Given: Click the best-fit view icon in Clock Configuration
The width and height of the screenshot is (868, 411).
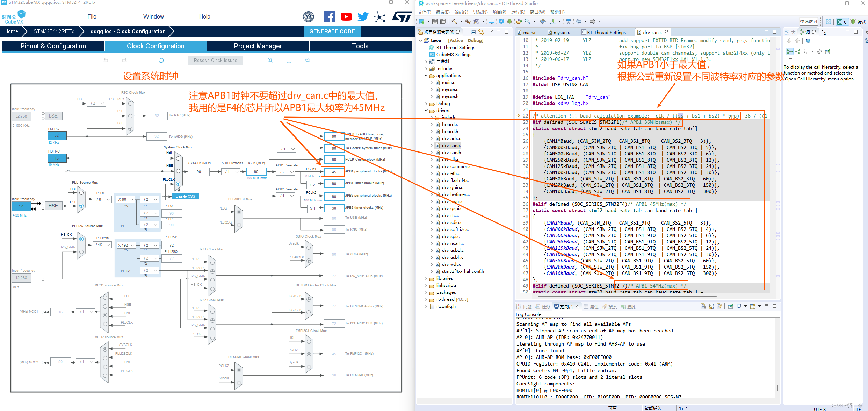Looking at the screenshot, I should (289, 60).
